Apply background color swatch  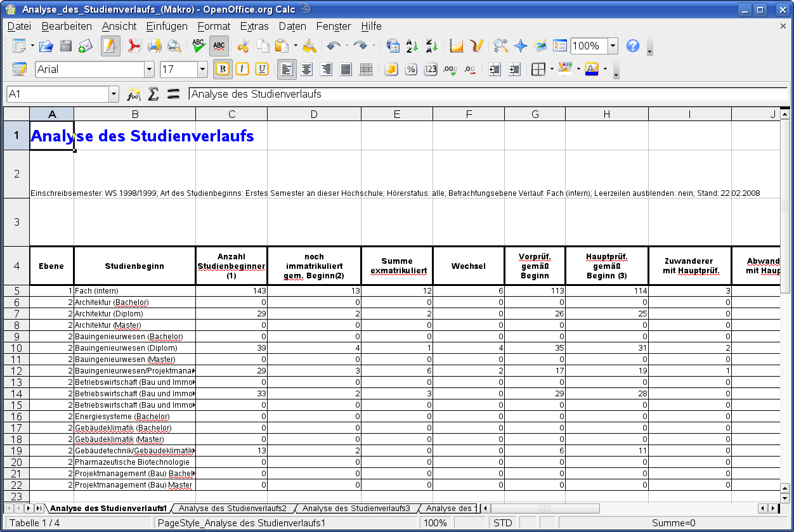pyautogui.click(x=566, y=69)
